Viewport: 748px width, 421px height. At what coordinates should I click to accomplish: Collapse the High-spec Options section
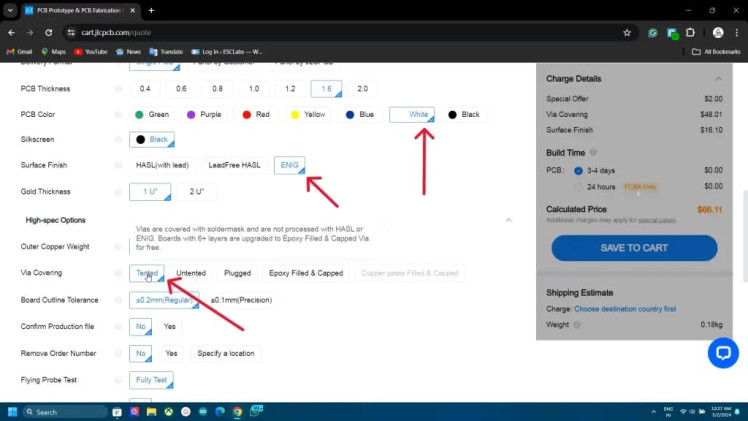click(509, 220)
